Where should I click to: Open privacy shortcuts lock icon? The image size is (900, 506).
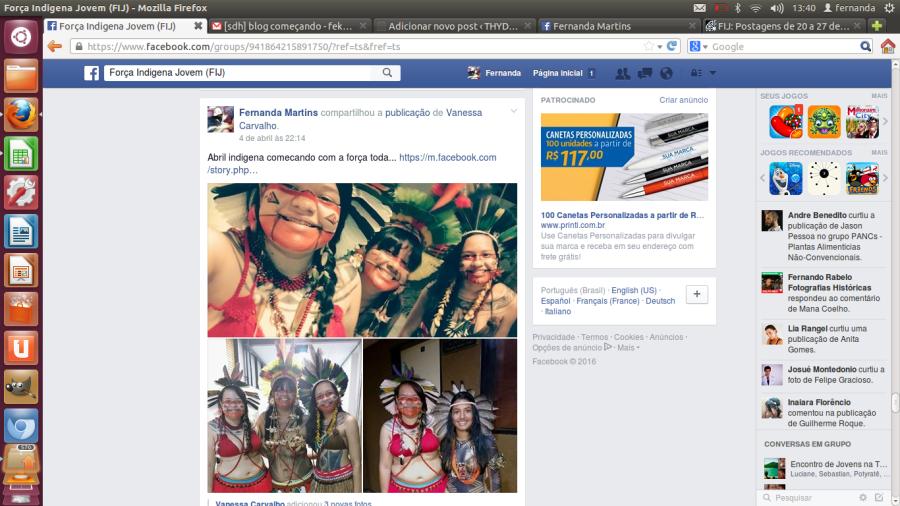696,73
